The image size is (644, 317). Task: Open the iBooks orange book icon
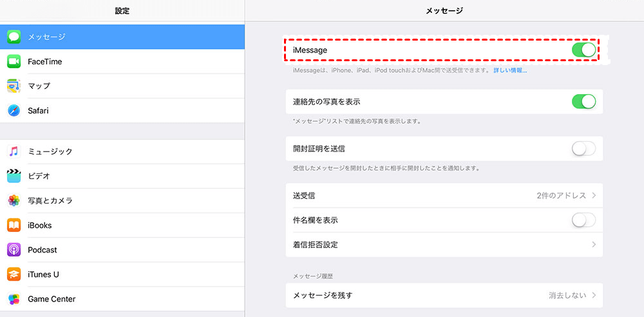14,226
